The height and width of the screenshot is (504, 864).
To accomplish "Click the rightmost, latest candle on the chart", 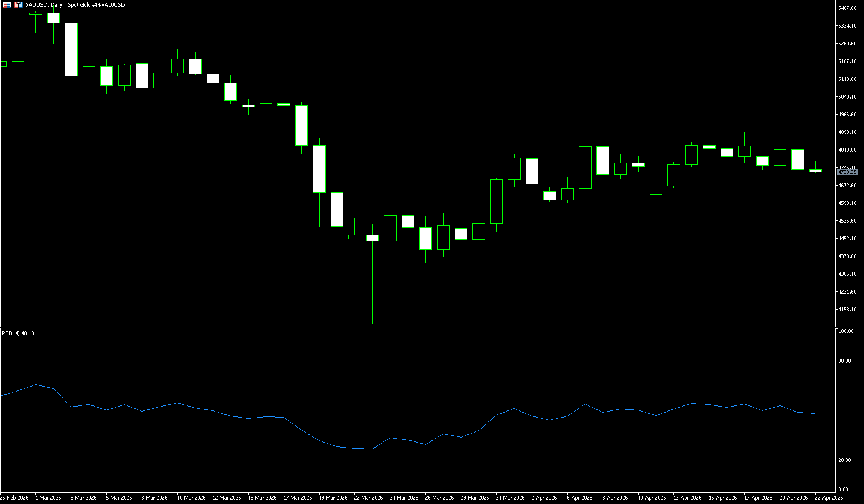I will tap(815, 171).
